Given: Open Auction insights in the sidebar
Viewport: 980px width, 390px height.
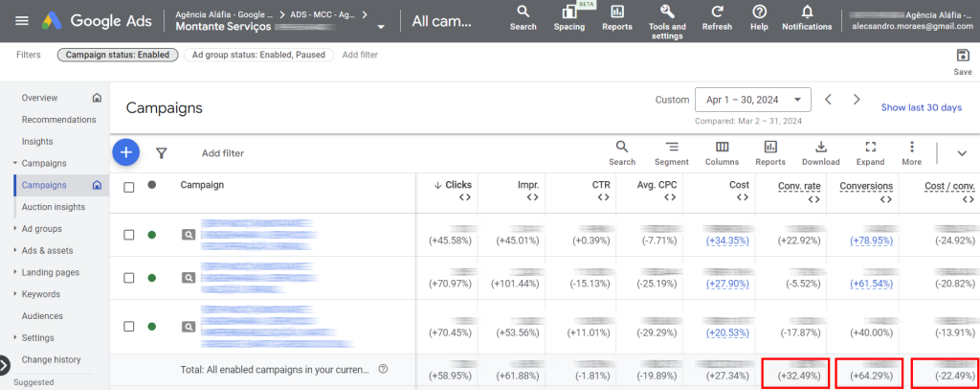Looking at the screenshot, I should pyautogui.click(x=54, y=207).
